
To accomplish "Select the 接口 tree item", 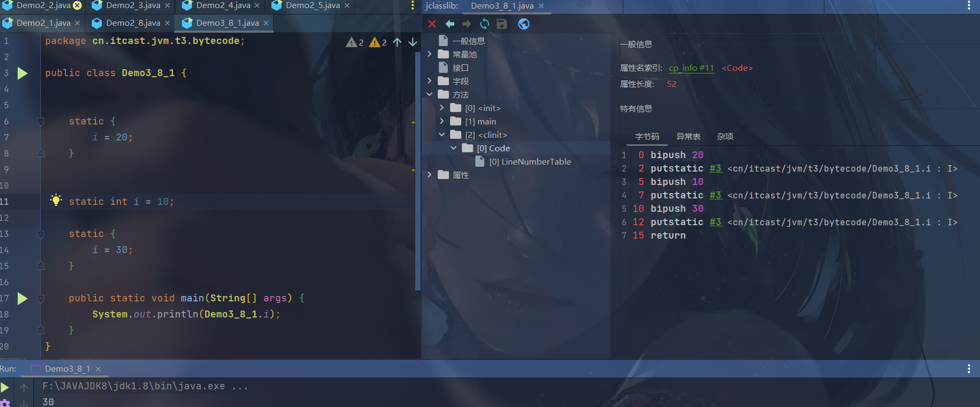I will coord(460,68).
